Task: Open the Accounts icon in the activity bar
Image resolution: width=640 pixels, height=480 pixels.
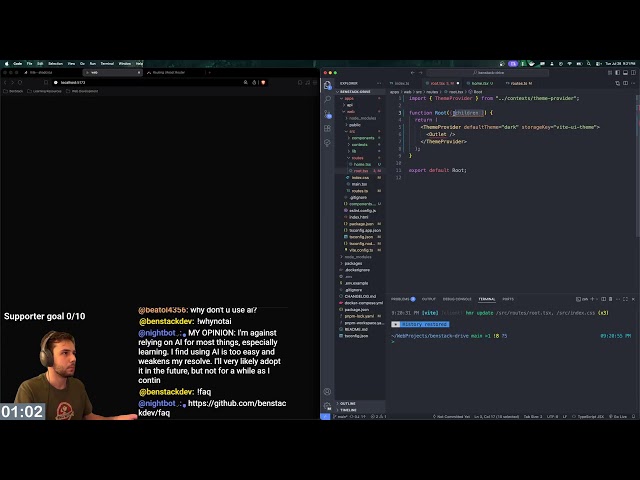Action: 327,391
